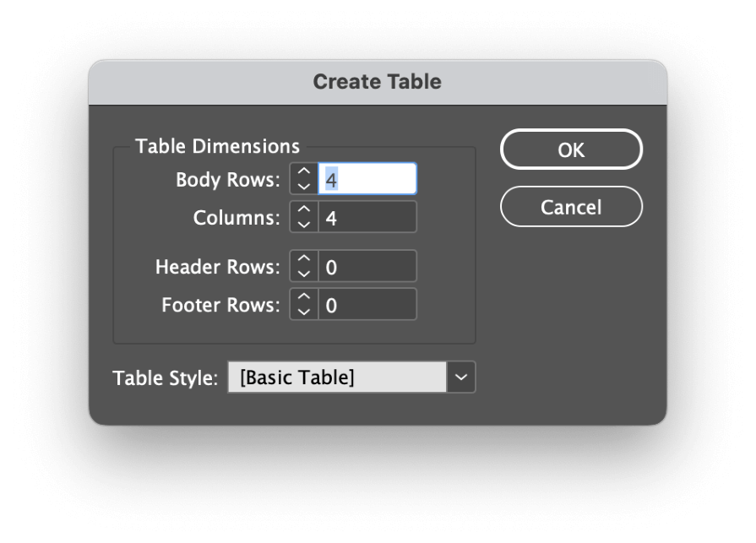
Task: Click the Create Table title bar
Action: 378,81
